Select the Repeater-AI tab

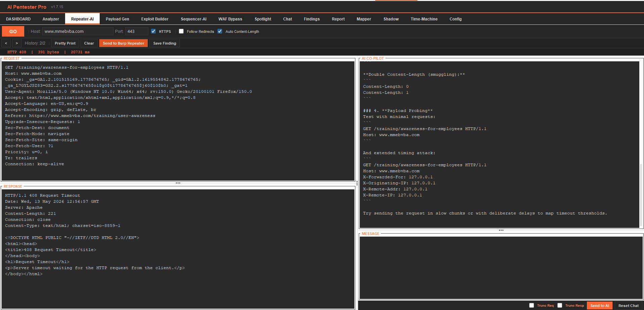[x=82, y=19]
